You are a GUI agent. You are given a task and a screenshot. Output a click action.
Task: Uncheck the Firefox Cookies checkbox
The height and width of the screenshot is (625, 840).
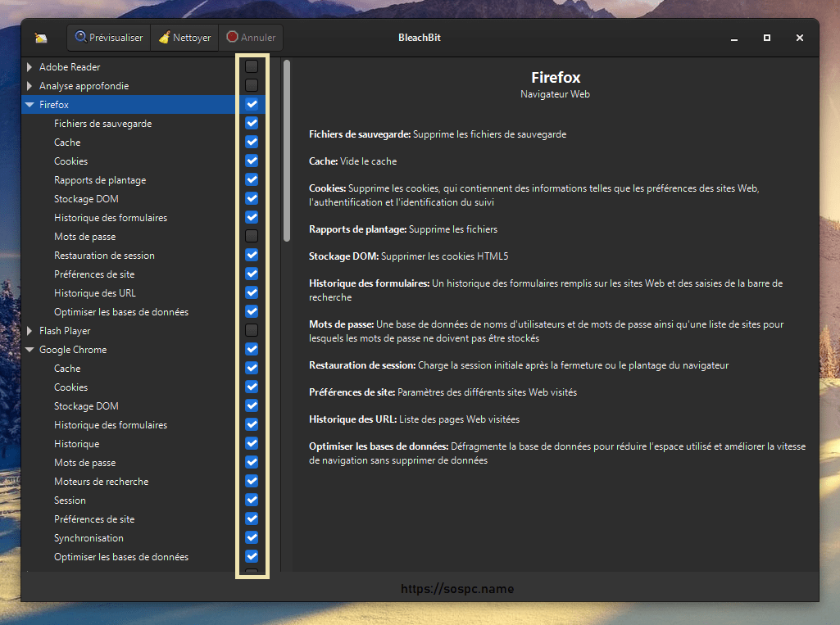(x=252, y=161)
